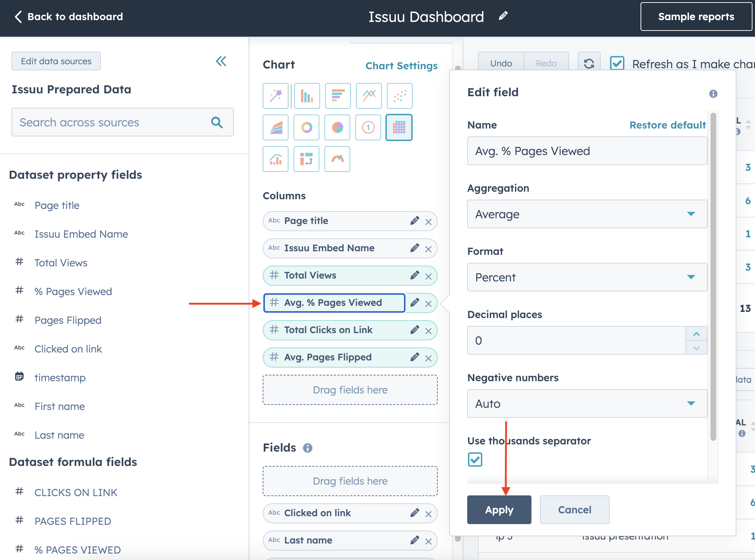
Task: Select timestamp dataset field
Action: [60, 378]
